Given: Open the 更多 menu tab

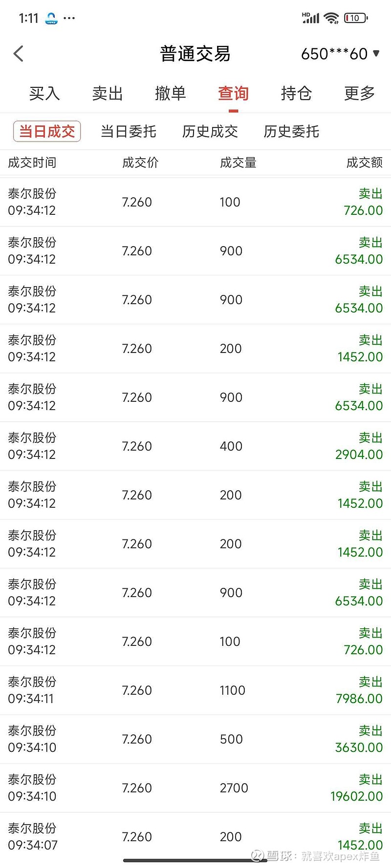Looking at the screenshot, I should (x=360, y=93).
